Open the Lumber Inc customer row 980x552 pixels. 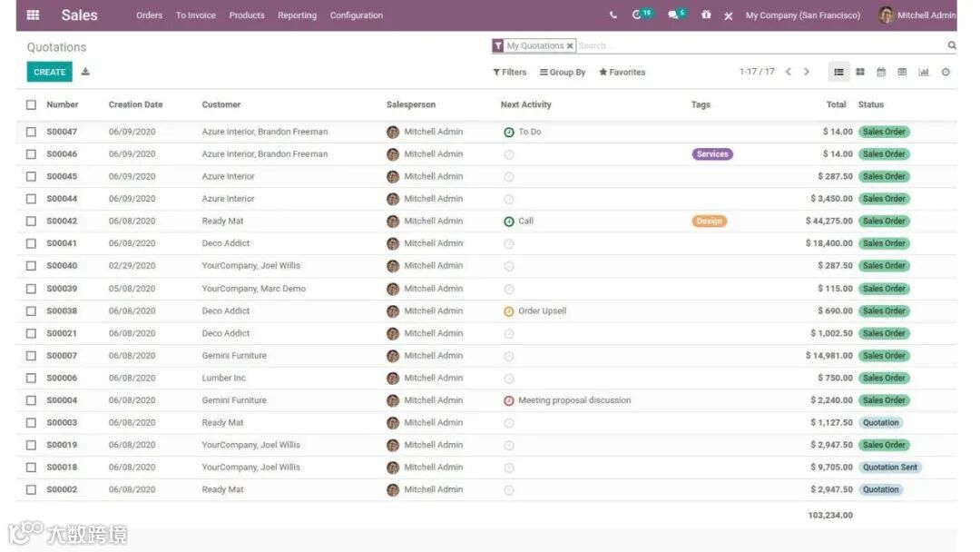point(486,379)
